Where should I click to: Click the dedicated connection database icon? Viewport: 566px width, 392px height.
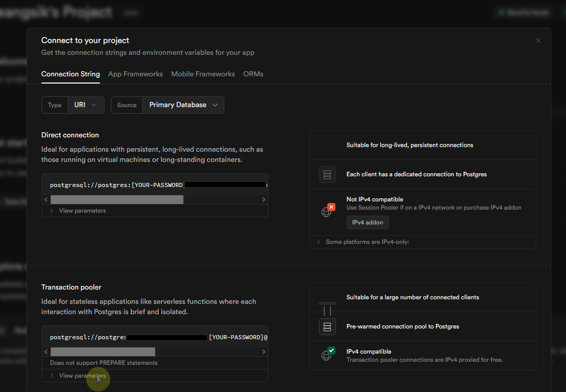(x=327, y=175)
